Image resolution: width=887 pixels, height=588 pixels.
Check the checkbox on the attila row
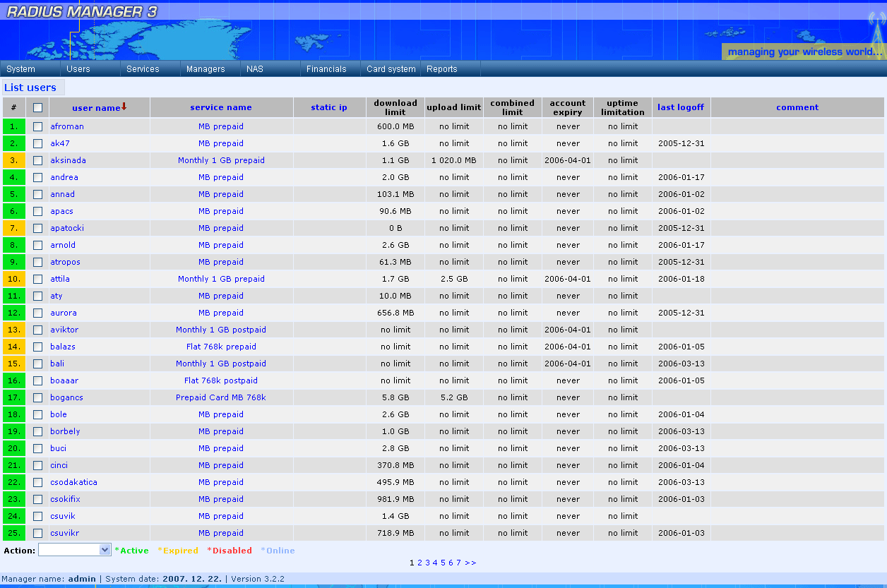pyautogui.click(x=37, y=278)
